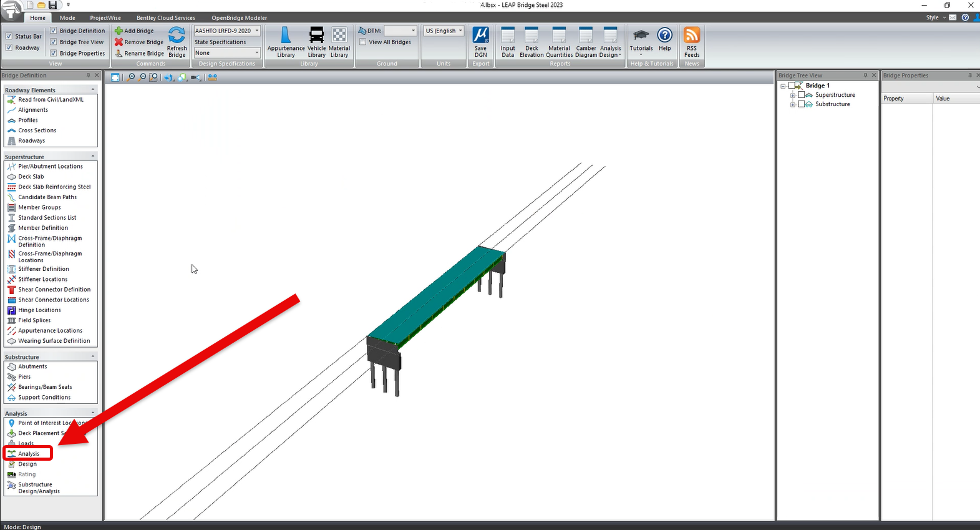
Task: Open the Appurtenance Library
Action: (x=286, y=42)
